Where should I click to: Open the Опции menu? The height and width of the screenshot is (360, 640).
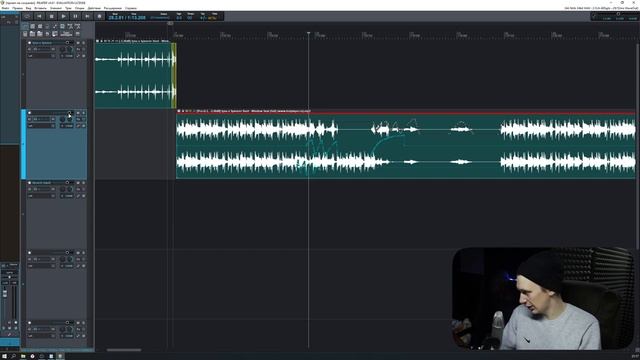pyautogui.click(x=80, y=8)
